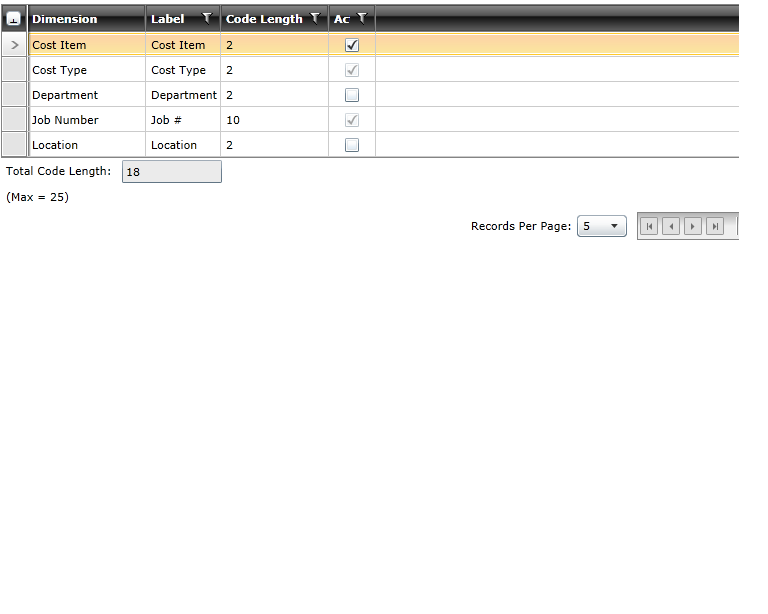Open the Ac column filter icon

pyautogui.click(x=362, y=18)
